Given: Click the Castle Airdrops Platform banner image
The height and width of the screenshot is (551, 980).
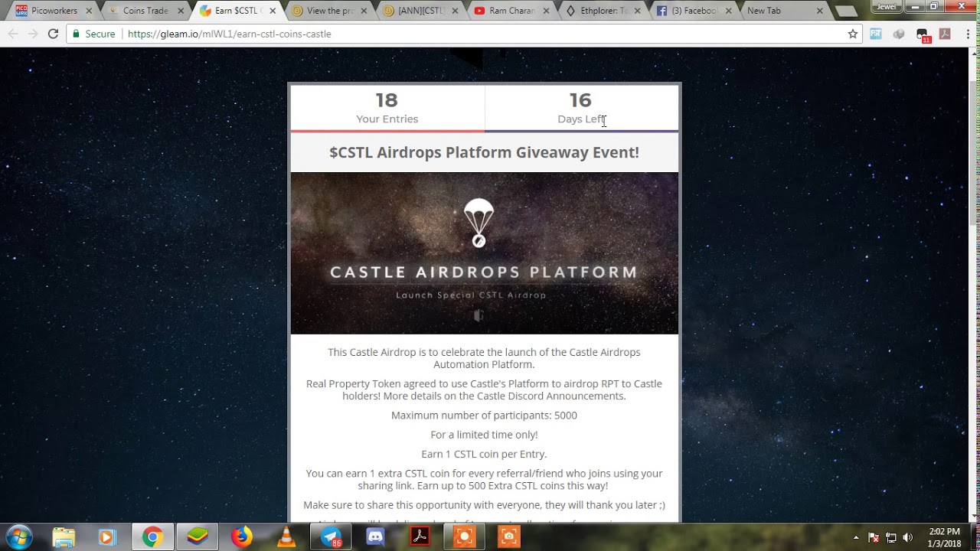Looking at the screenshot, I should click(484, 253).
